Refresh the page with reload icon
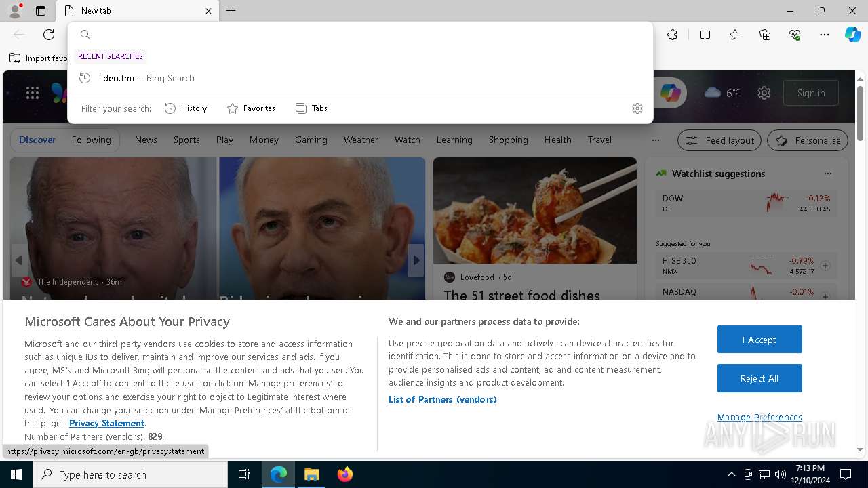868x488 pixels. pyautogui.click(x=49, y=35)
